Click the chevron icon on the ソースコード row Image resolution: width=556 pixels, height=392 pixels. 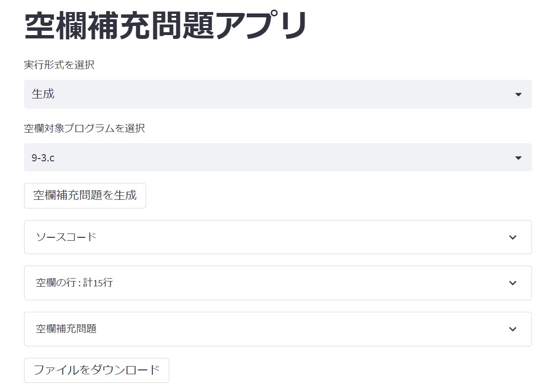(513, 237)
